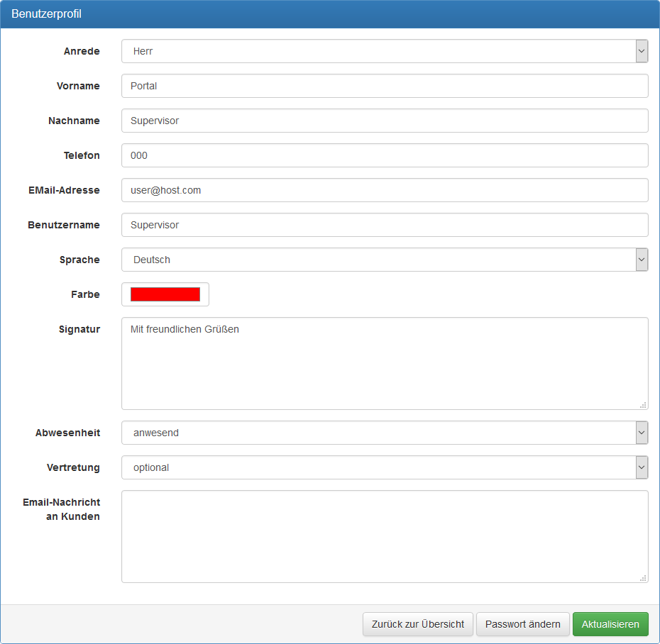
Task: Click inside the Signatur text area
Action: tap(384, 363)
